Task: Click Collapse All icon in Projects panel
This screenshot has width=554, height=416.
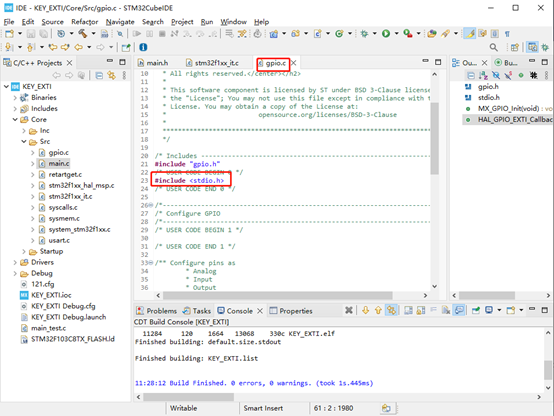Action: (99, 75)
